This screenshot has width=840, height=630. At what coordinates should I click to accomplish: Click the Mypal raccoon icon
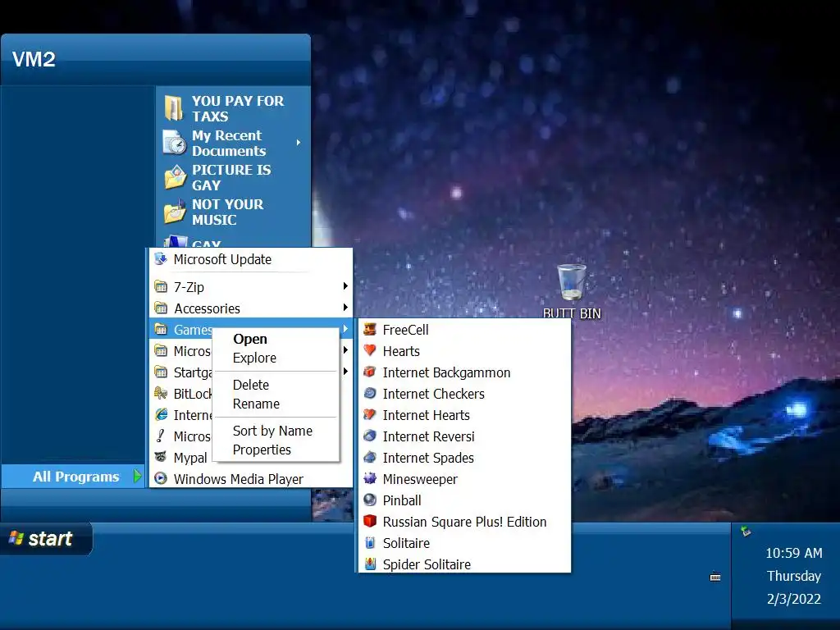click(161, 458)
